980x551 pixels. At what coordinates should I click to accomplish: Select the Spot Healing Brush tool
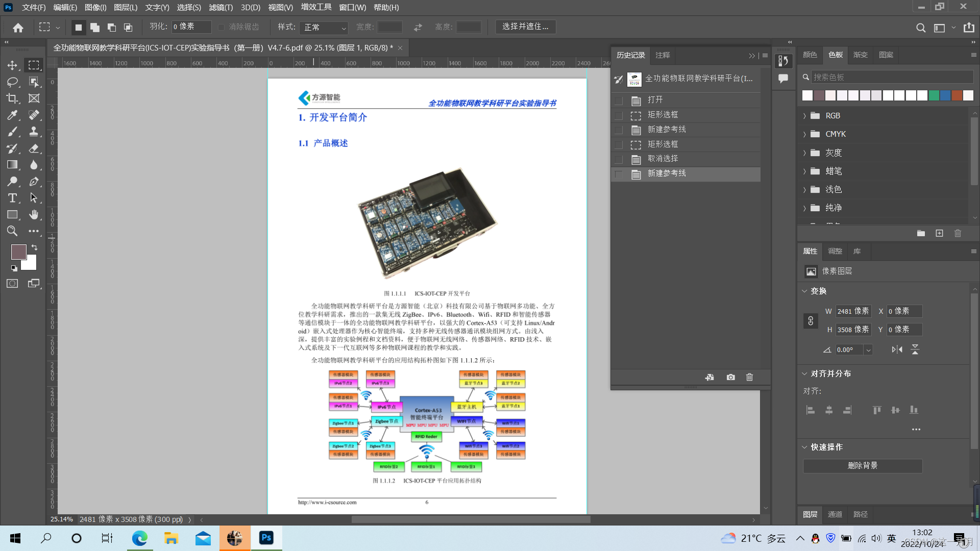(x=34, y=115)
